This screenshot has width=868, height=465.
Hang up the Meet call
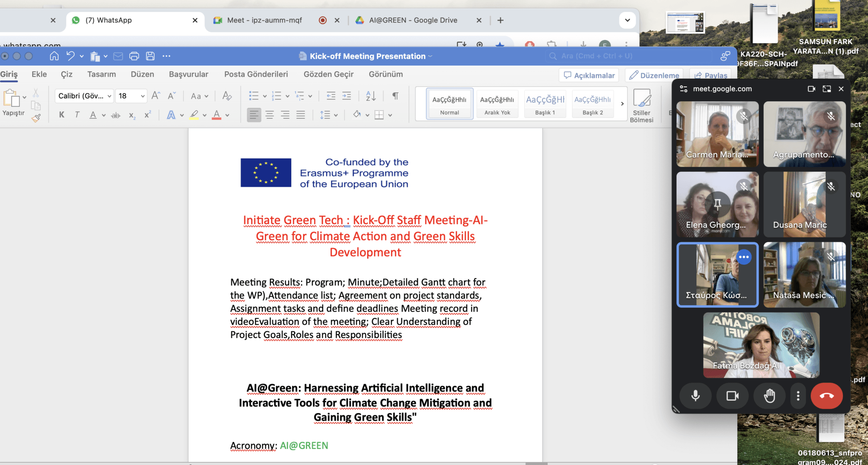[x=826, y=396]
